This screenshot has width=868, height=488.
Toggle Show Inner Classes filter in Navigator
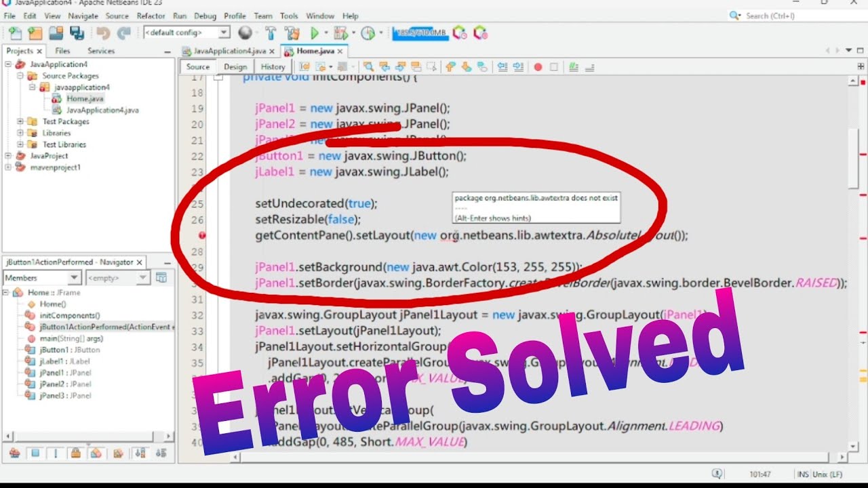tap(96, 453)
